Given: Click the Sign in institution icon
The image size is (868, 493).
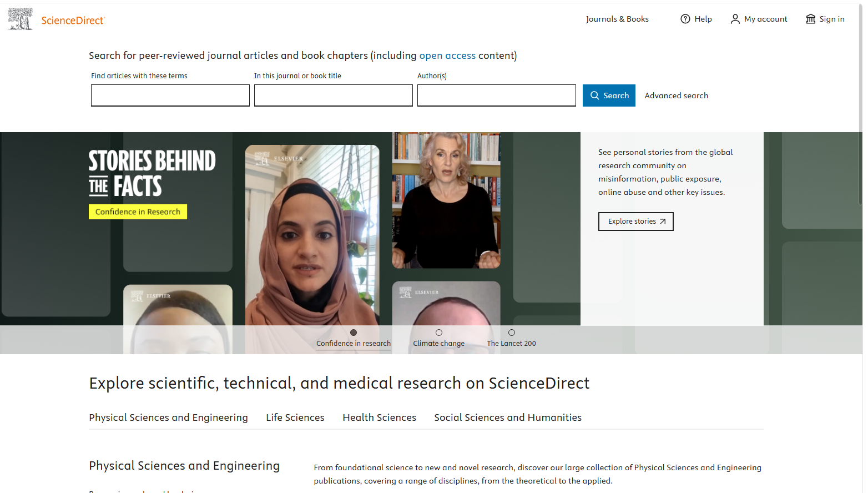Looking at the screenshot, I should [x=810, y=18].
